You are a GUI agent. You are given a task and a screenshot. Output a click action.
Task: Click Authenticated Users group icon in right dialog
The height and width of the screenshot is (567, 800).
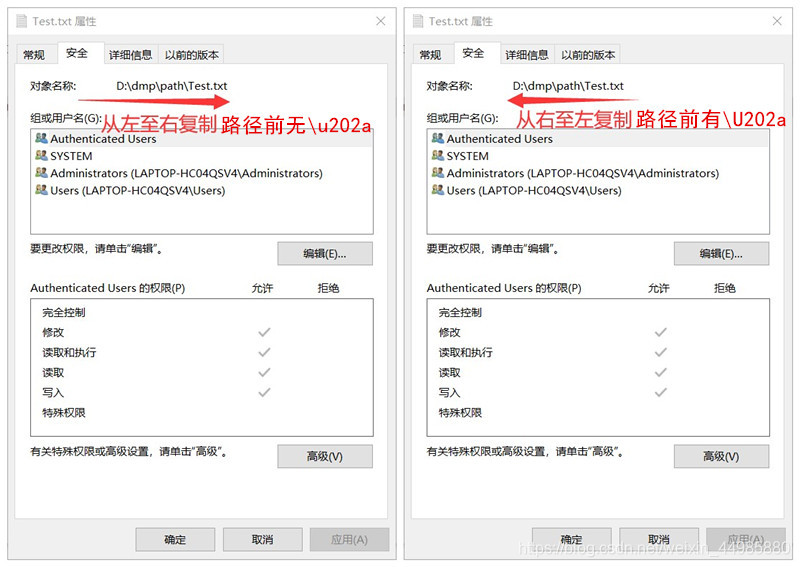click(438, 138)
